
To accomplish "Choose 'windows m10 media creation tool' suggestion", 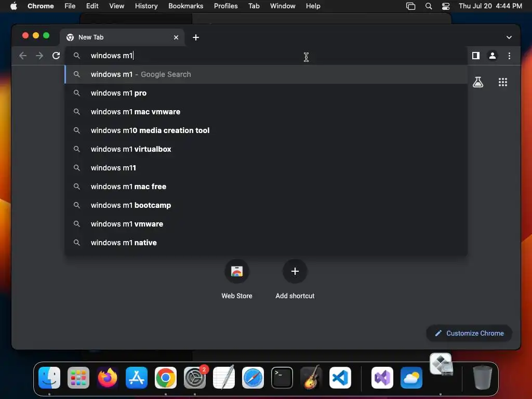I will (266, 130).
